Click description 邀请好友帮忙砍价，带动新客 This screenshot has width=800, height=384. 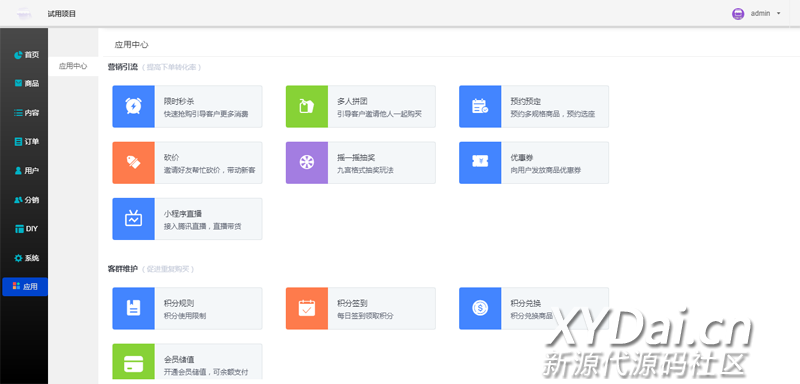(x=210, y=170)
